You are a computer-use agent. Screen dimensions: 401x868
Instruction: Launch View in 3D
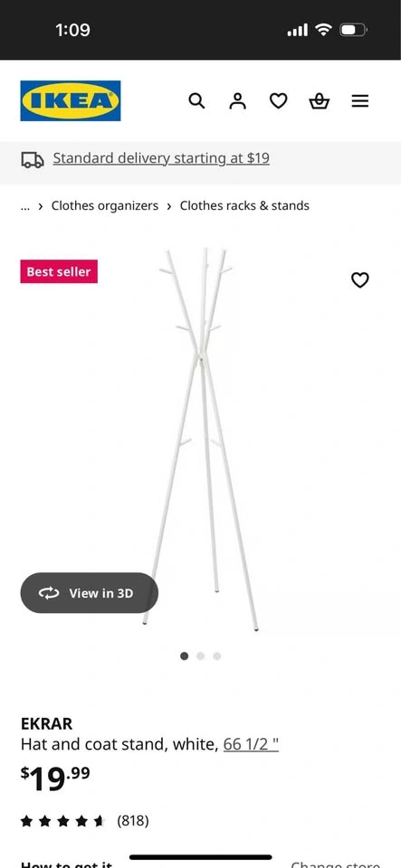pos(90,593)
